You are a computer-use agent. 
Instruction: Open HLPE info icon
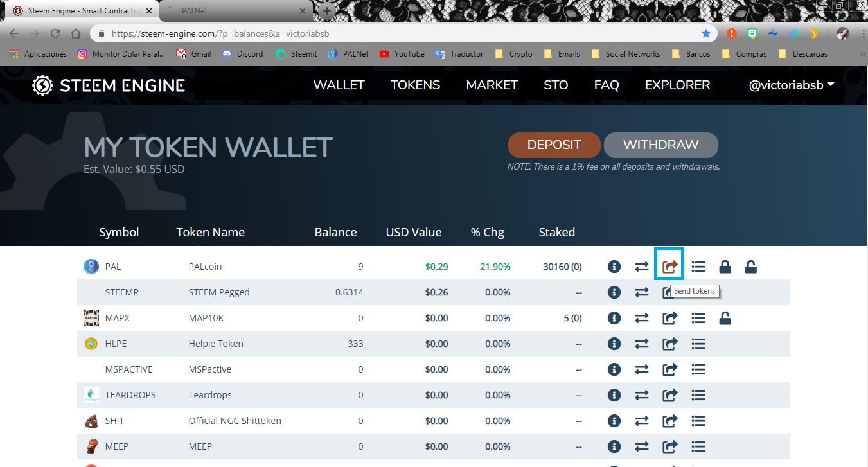[x=614, y=344]
